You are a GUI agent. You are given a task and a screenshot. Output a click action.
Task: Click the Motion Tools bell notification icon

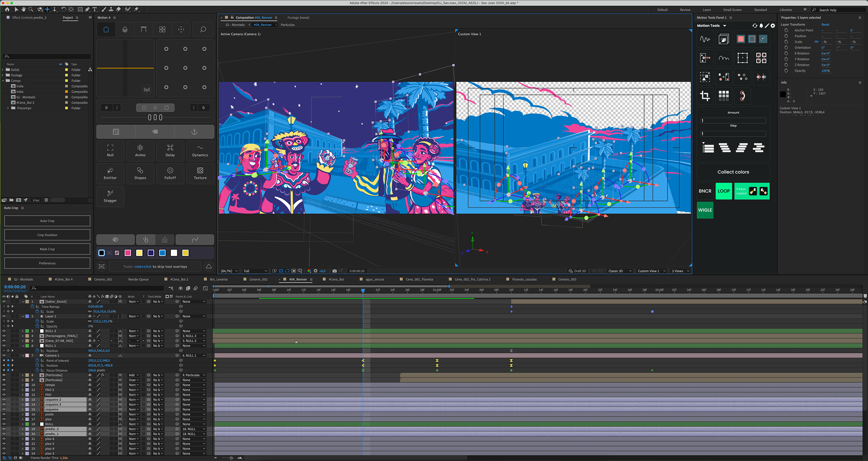pyautogui.click(x=761, y=26)
